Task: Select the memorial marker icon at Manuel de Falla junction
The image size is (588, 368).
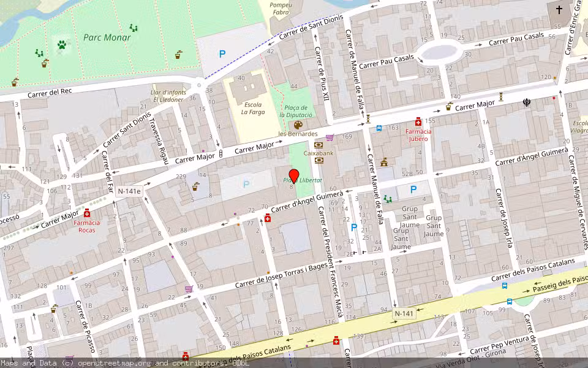Action: pyautogui.click(x=368, y=118)
